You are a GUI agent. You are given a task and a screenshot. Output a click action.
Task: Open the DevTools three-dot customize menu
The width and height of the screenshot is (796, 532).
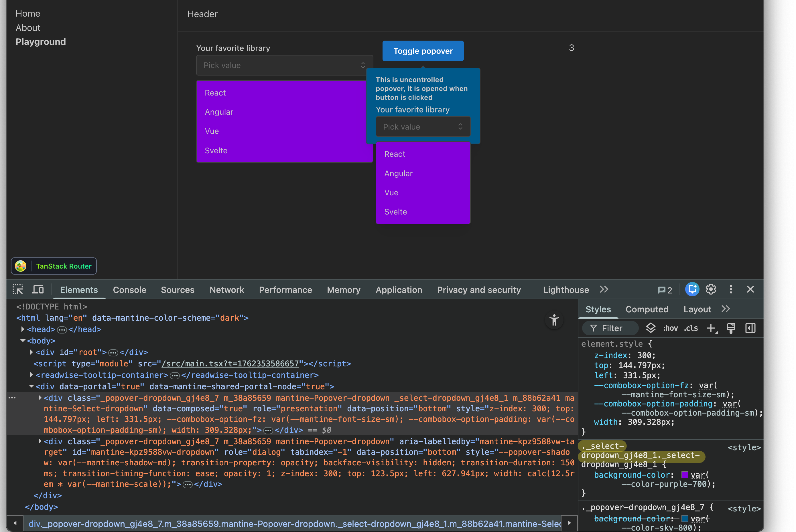point(731,289)
